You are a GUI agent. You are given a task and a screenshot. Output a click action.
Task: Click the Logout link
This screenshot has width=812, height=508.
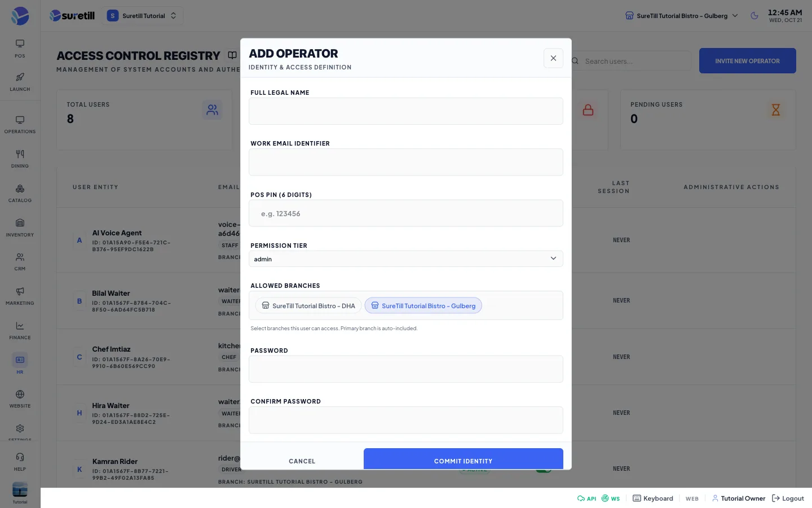[x=788, y=498]
